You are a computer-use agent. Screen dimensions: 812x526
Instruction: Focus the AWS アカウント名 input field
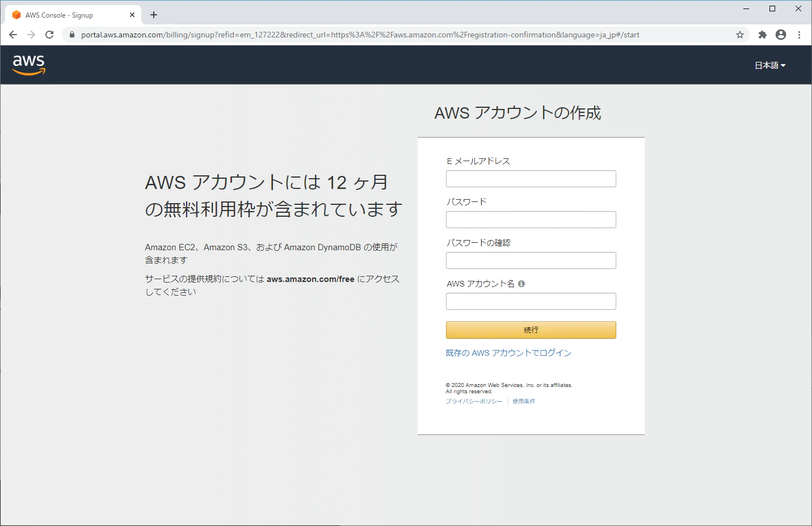(x=531, y=301)
